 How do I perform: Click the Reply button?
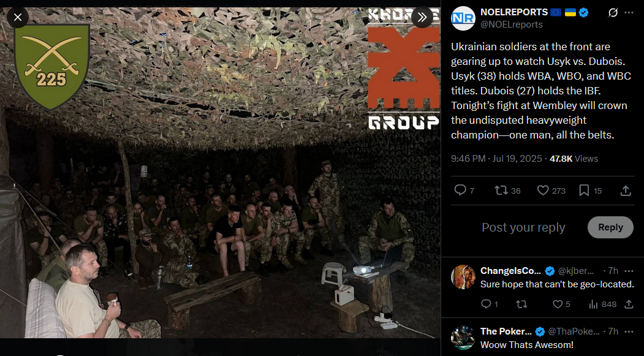(x=610, y=227)
